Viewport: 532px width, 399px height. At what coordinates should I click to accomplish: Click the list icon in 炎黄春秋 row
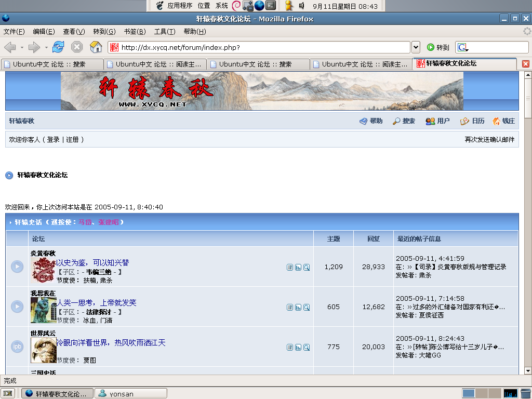click(x=290, y=268)
